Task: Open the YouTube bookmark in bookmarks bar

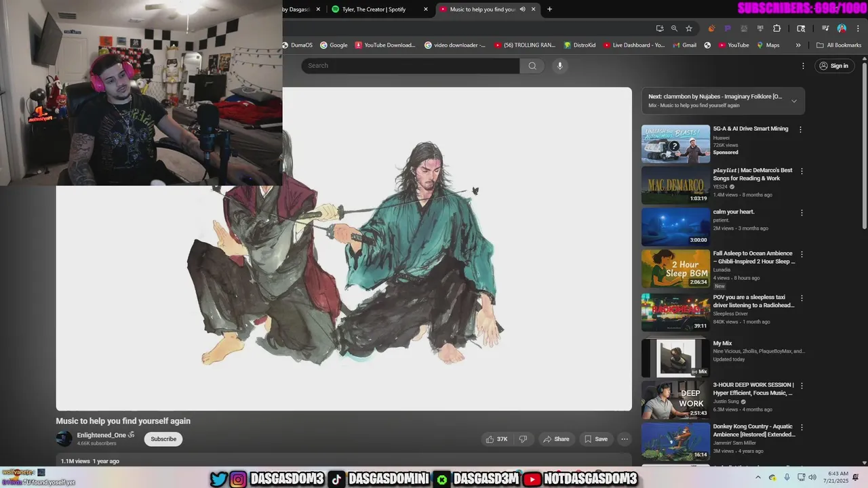Action: [734, 45]
